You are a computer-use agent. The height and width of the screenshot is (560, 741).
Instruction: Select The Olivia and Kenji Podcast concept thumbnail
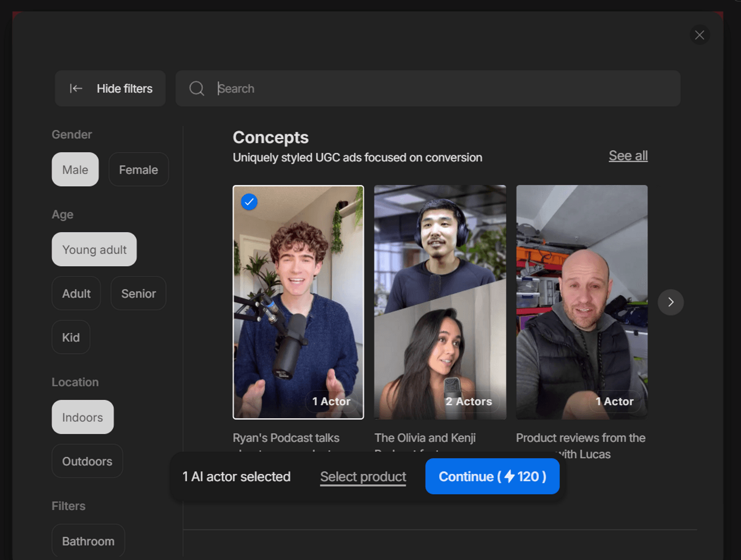440,302
